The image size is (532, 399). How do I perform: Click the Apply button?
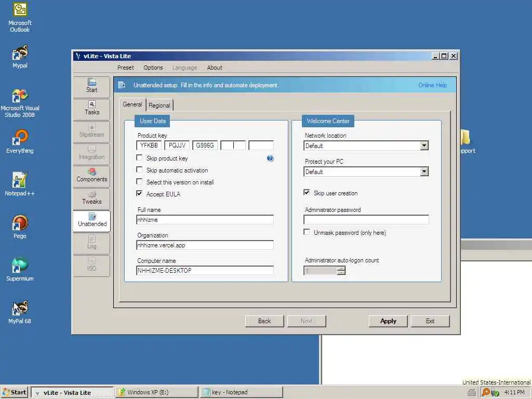[x=388, y=321]
